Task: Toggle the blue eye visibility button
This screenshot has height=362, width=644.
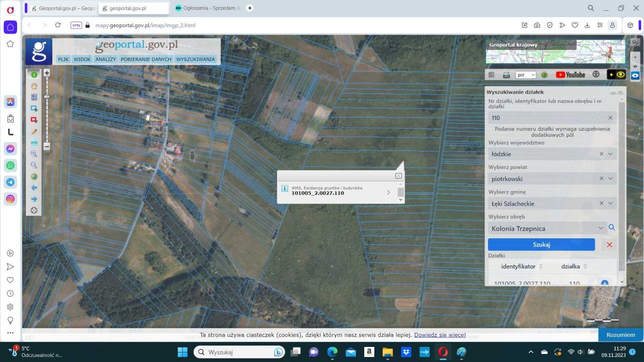Action: pyautogui.click(x=635, y=75)
